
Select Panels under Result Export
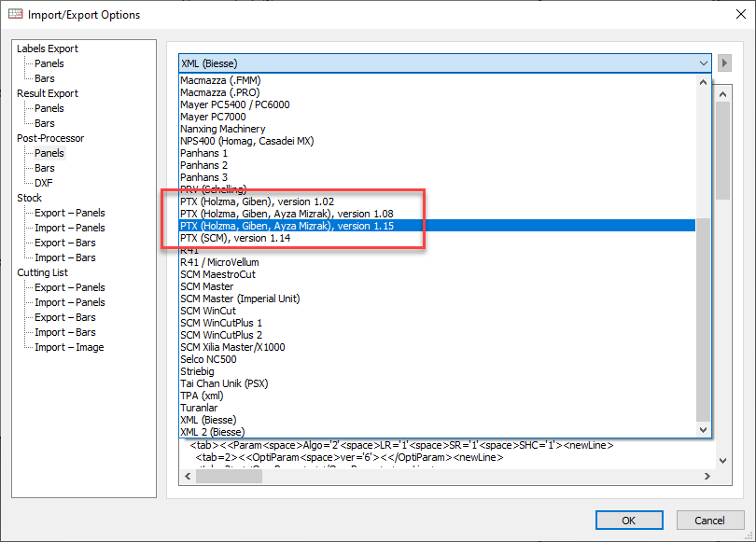click(x=49, y=108)
